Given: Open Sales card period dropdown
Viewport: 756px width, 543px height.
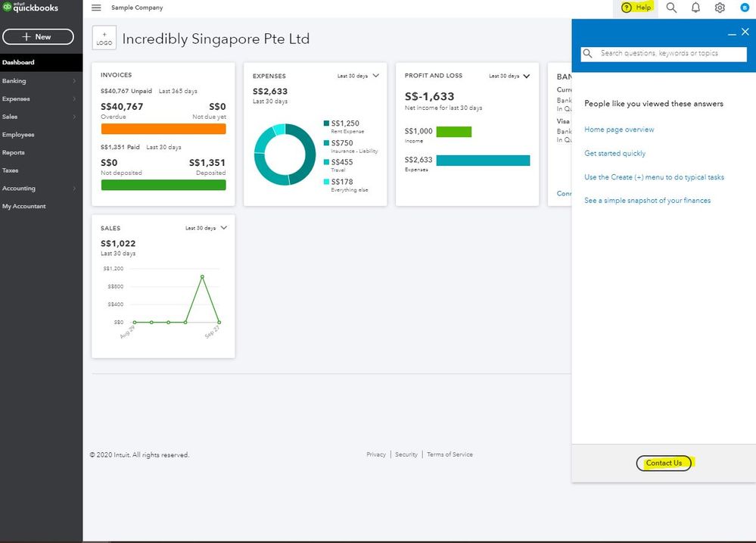Looking at the screenshot, I should 207,228.
